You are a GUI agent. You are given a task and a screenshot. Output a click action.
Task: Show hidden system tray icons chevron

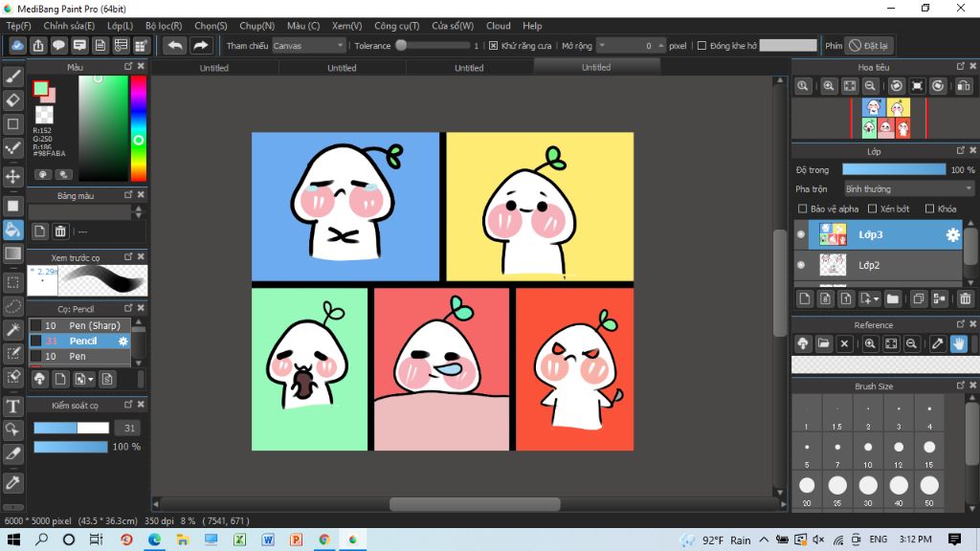click(x=764, y=540)
